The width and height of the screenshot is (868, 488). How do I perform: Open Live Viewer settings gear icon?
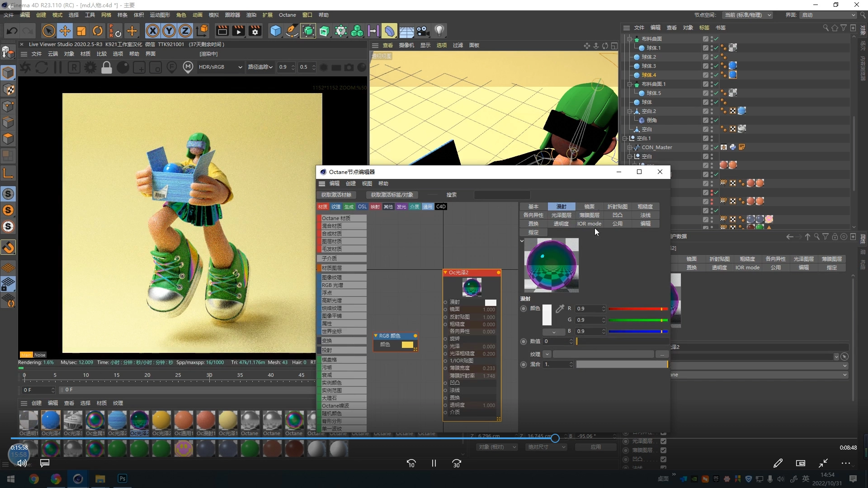point(90,68)
